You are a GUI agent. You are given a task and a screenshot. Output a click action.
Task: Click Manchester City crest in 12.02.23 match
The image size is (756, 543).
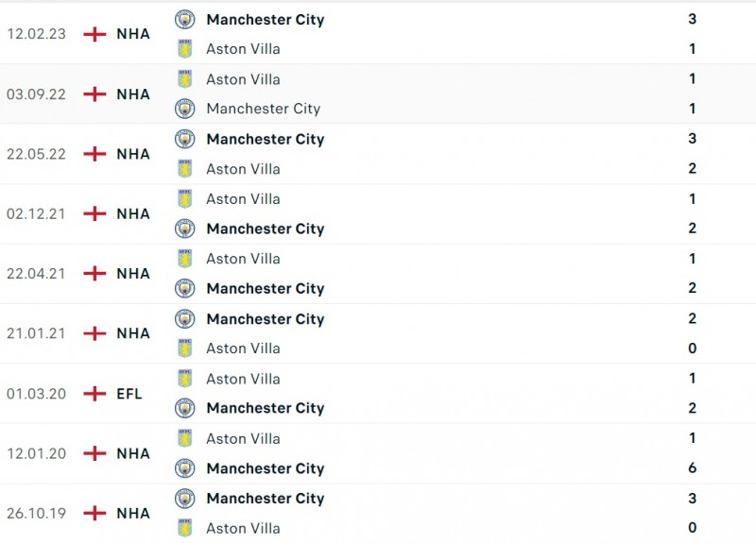185,19
